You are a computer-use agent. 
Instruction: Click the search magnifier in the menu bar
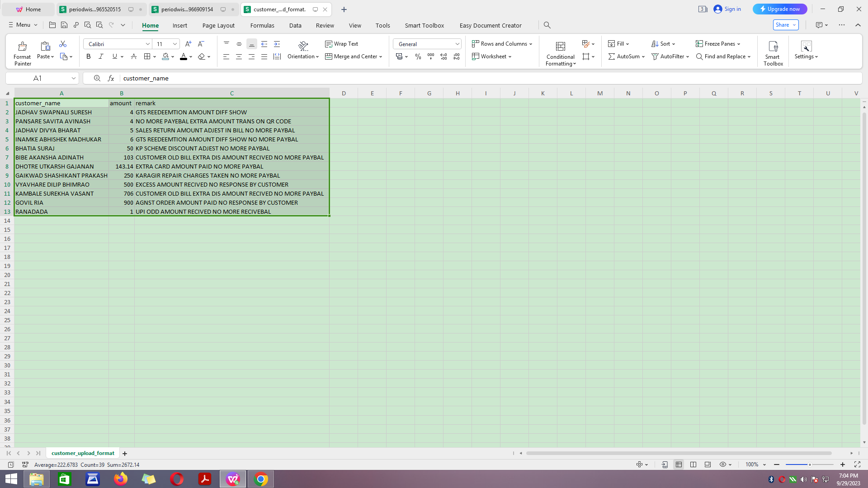547,25
